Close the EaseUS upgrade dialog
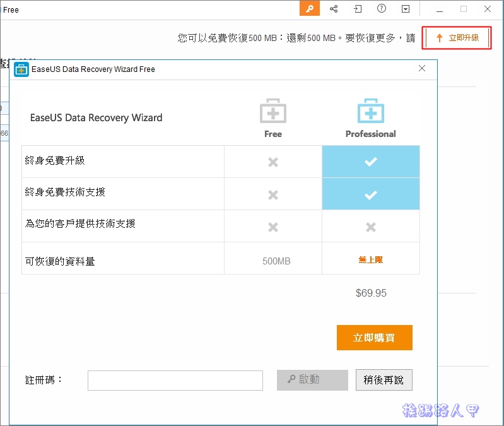This screenshot has width=504, height=426. (422, 68)
